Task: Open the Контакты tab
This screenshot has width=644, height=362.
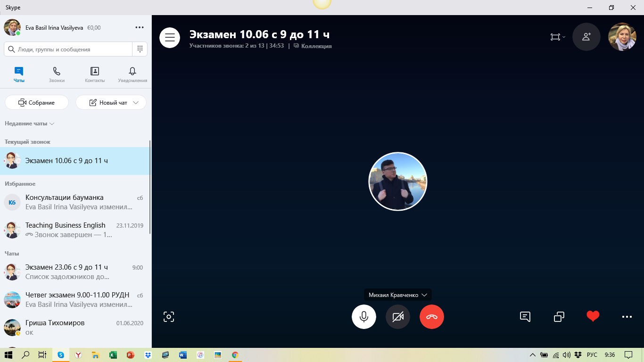Action: 95,74
